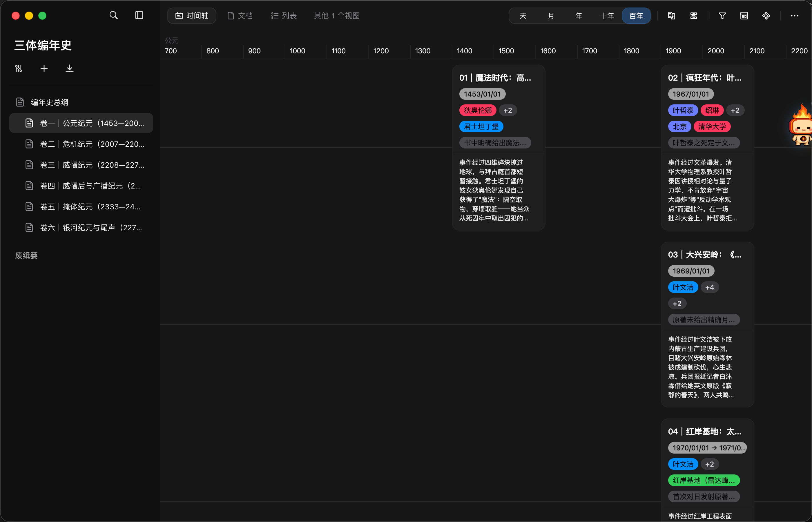
Task: Click the download/import arrow icon
Action: tap(70, 68)
